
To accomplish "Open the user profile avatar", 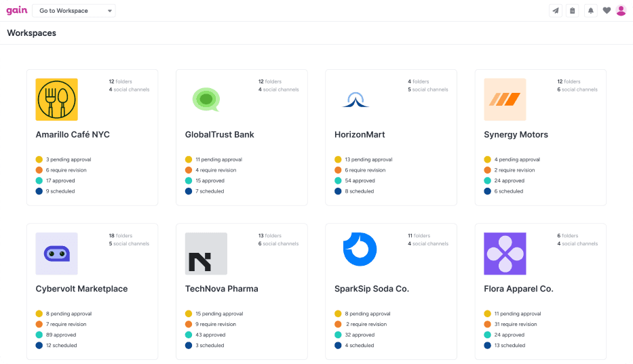I will [621, 11].
